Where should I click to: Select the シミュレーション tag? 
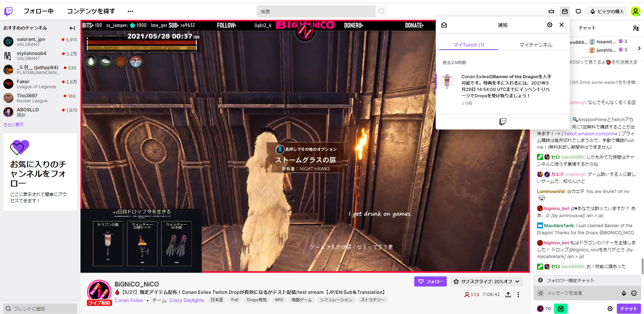coord(336,300)
